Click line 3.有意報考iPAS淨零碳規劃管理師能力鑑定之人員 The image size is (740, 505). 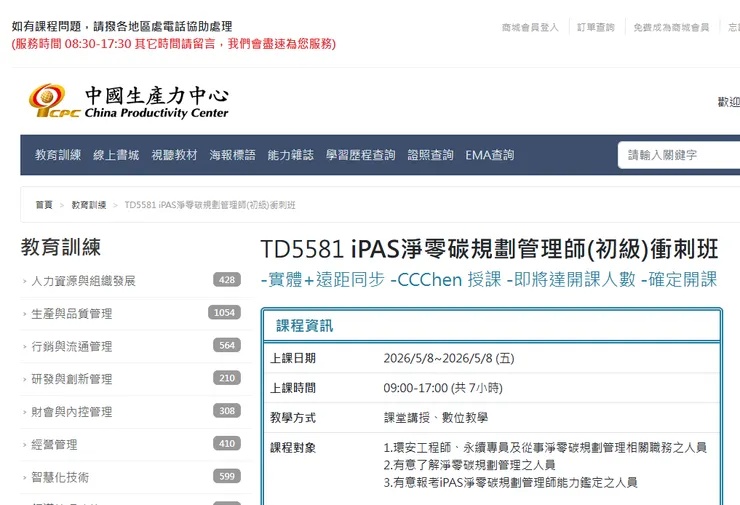coord(511,482)
